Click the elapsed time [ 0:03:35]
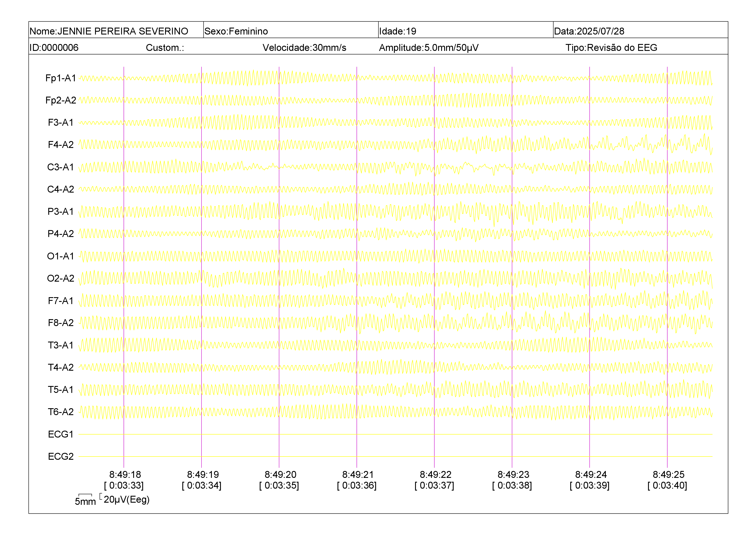This screenshot has height=535, width=756. (279, 486)
